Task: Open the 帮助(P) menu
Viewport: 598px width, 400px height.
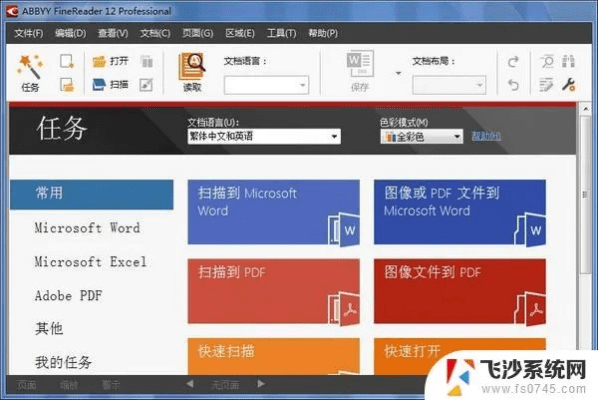Action: pos(323,33)
